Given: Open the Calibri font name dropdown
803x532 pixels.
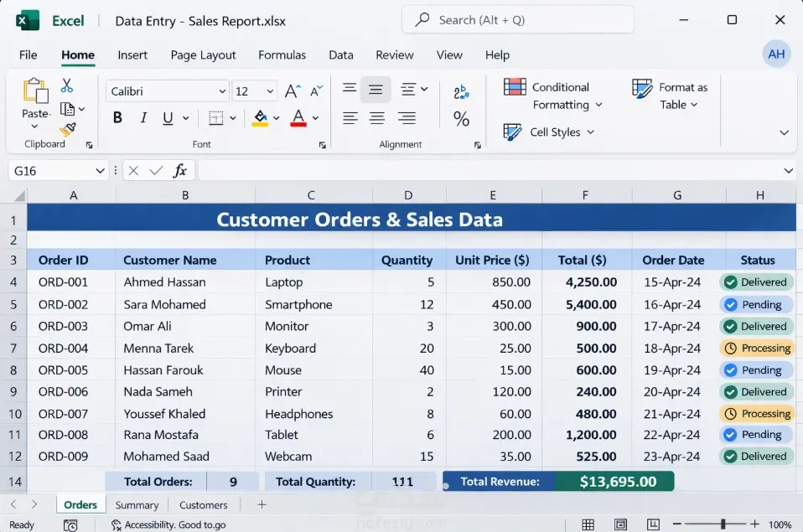Looking at the screenshot, I should [x=222, y=91].
